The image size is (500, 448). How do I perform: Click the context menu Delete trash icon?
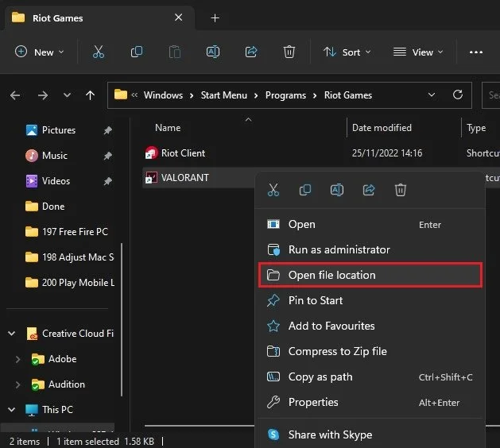(400, 190)
